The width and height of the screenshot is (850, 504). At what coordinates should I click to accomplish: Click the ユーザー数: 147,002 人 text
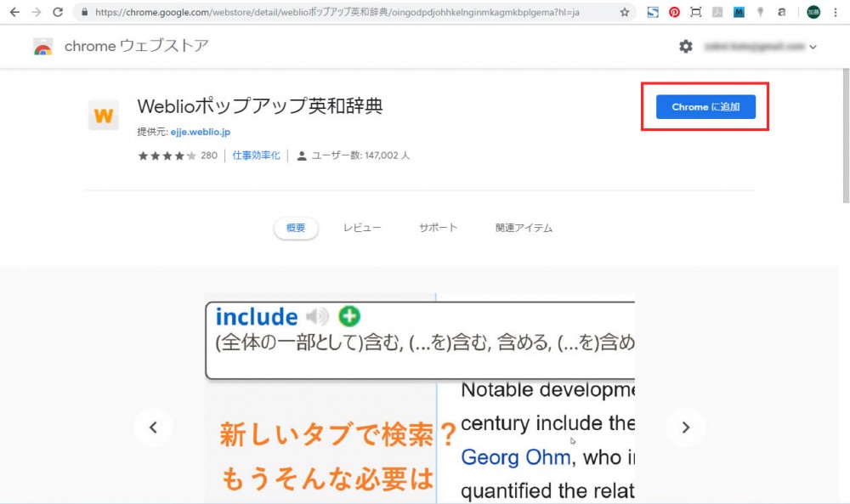pos(360,156)
